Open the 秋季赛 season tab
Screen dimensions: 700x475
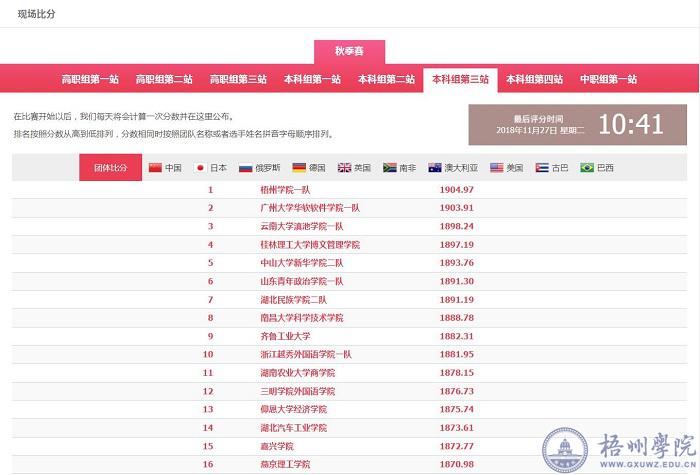click(349, 52)
